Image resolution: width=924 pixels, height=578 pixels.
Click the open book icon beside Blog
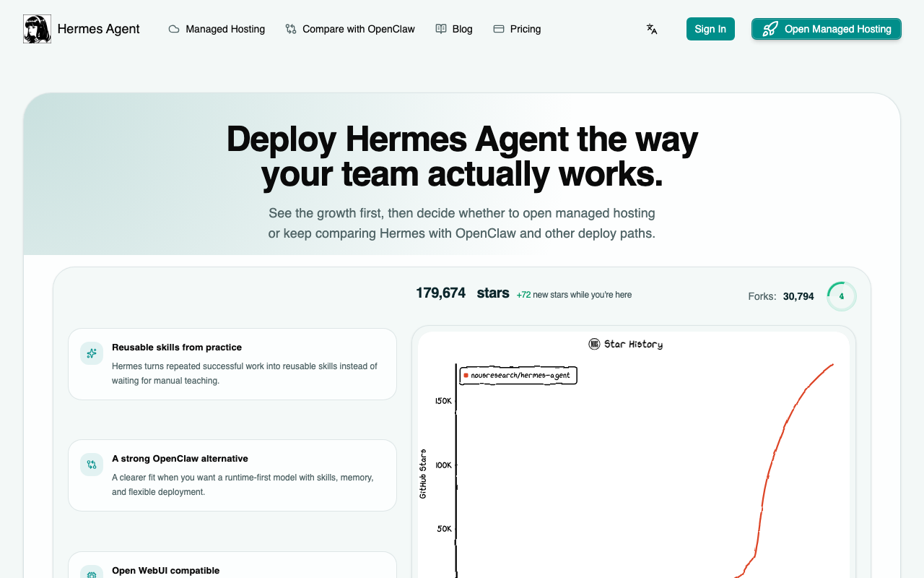tap(441, 29)
